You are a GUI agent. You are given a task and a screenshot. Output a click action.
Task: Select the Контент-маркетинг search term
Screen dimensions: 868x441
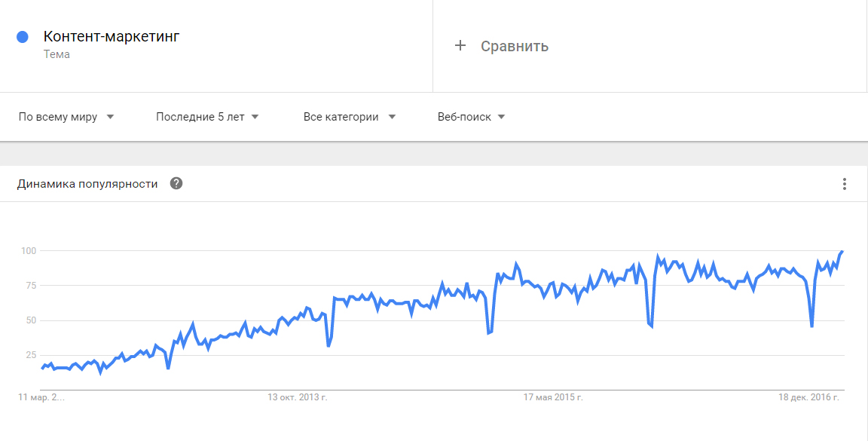(112, 37)
